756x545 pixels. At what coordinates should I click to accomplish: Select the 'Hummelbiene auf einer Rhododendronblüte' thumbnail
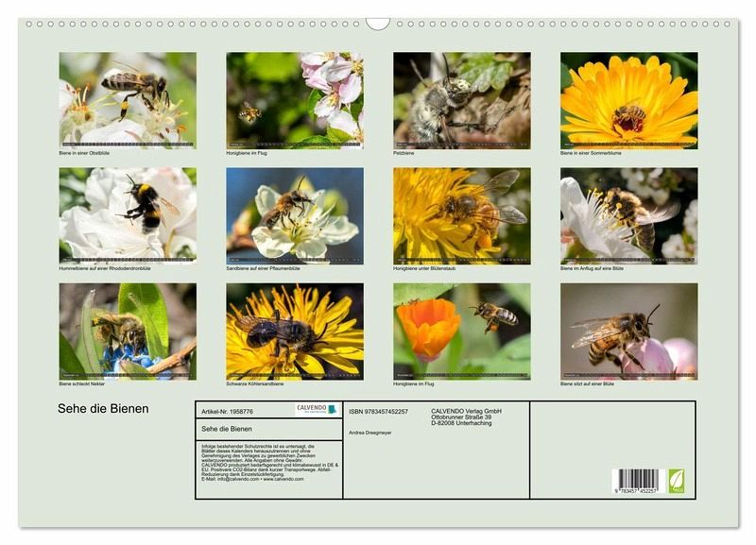[x=128, y=216]
